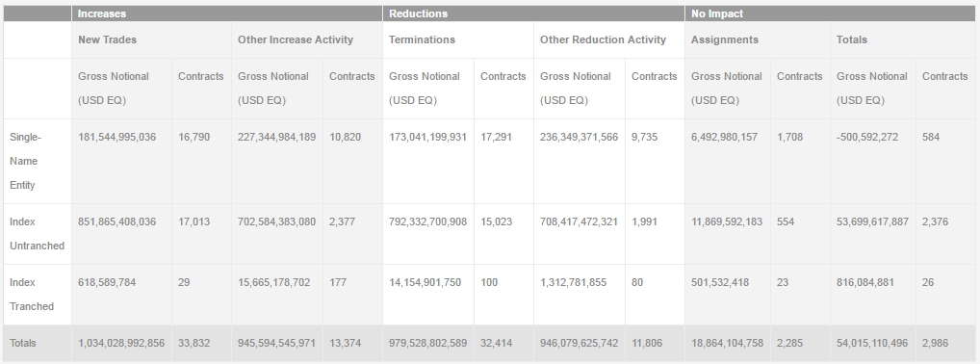Screen dimensions: 980x364
Task: Click the 792,332,700,908 terminations cell
Action: click(427, 221)
